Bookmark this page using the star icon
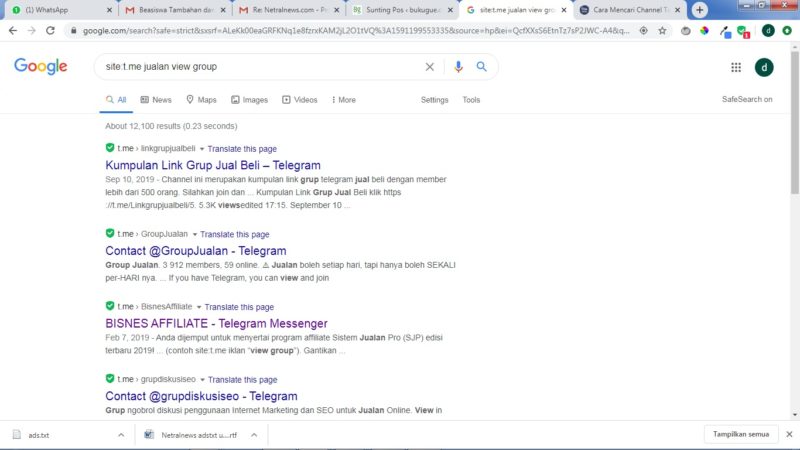The height and width of the screenshot is (450, 800). [662, 31]
